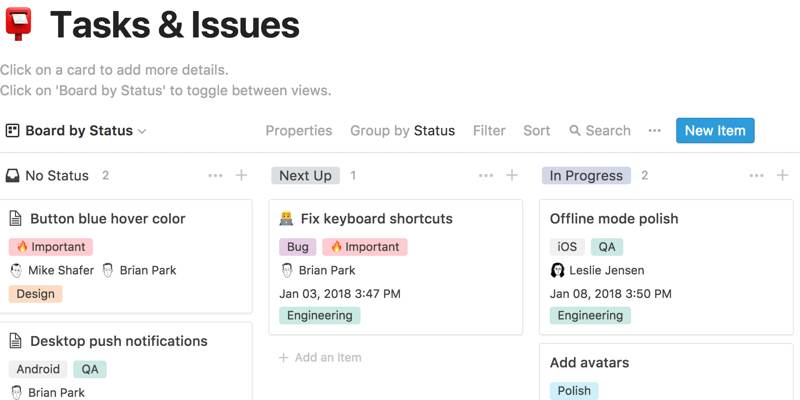This screenshot has height=400, width=800.
Task: Click QA tag on Desktop push notifications card
Action: (x=90, y=369)
